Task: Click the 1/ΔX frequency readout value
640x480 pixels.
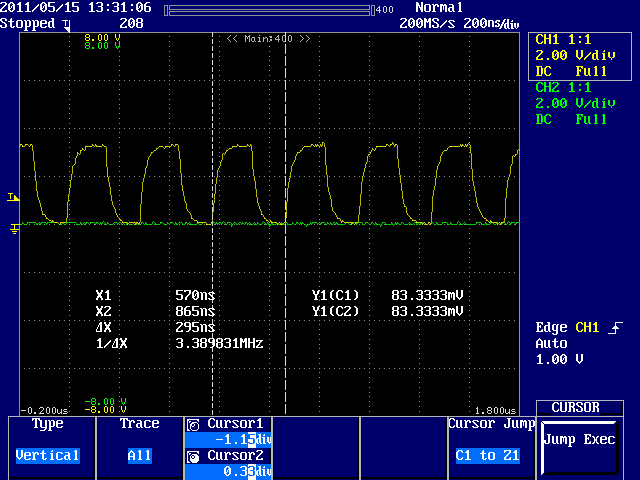Action: tap(219, 343)
